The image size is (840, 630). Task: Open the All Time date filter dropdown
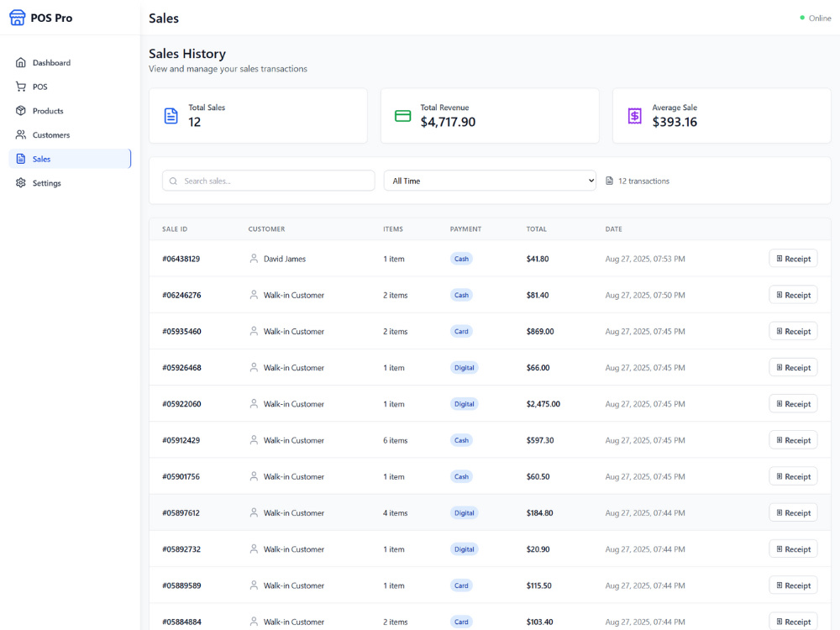(x=490, y=181)
